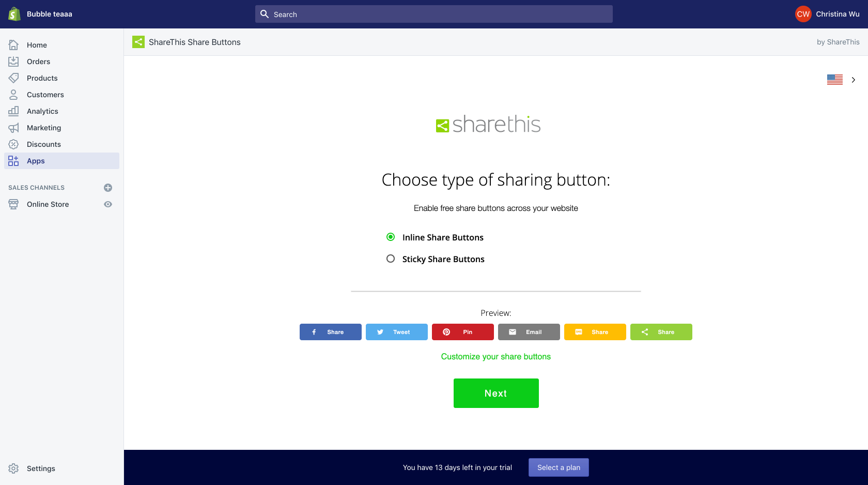
Task: Click the Home house icon in the sidebar
Action: [x=13, y=45]
